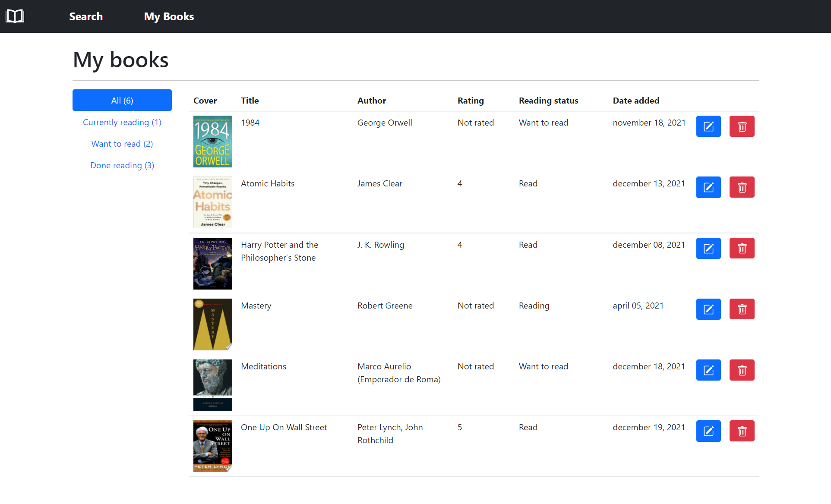Viewport: 831px width, 504px height.
Task: Show only Want to read books
Action: (x=122, y=144)
